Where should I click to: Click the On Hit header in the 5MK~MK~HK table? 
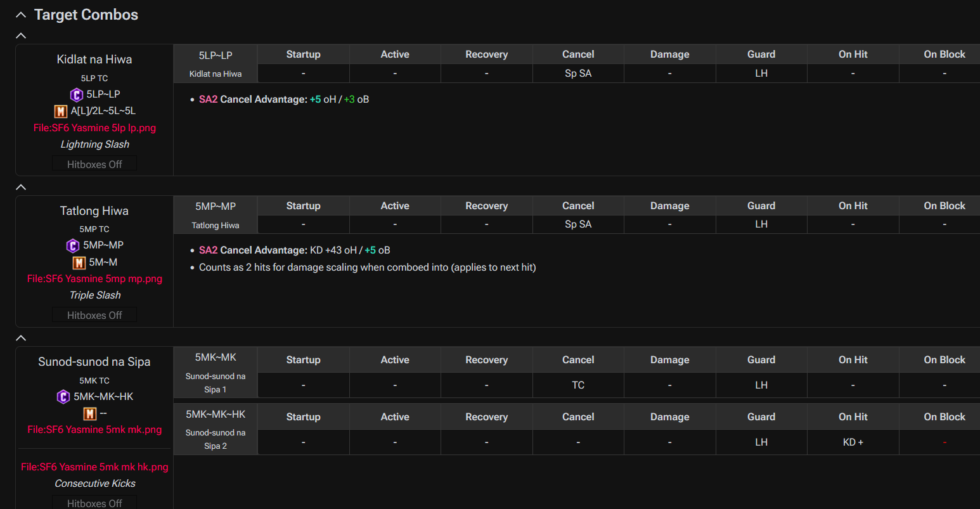[x=853, y=417]
